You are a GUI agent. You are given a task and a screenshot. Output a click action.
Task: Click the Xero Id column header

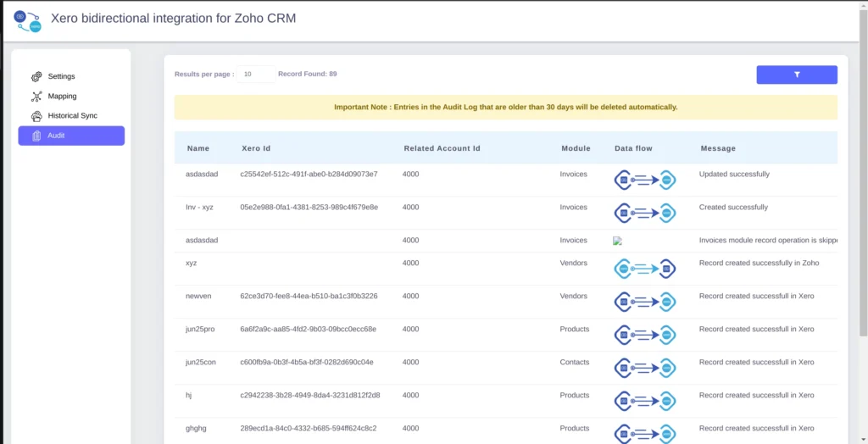coord(256,148)
